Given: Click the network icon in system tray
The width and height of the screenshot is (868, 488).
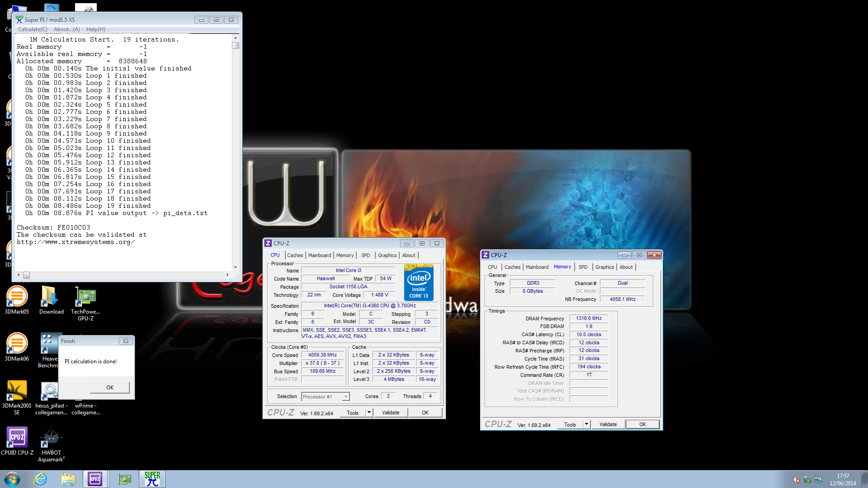Looking at the screenshot, I should click(818, 480).
